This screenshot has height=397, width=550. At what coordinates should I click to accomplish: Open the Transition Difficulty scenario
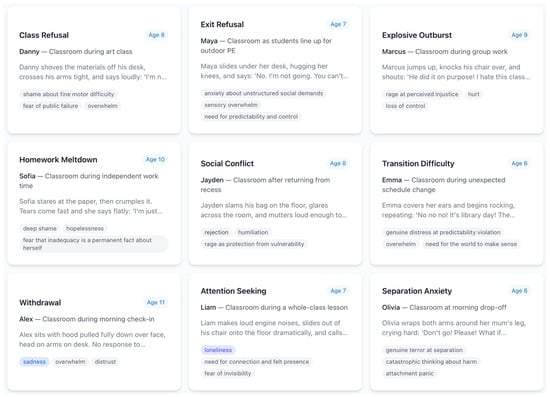(457, 203)
